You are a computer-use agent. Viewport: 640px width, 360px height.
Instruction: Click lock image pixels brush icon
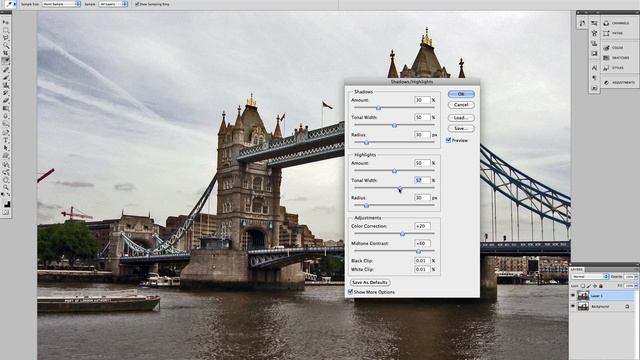(x=589, y=286)
